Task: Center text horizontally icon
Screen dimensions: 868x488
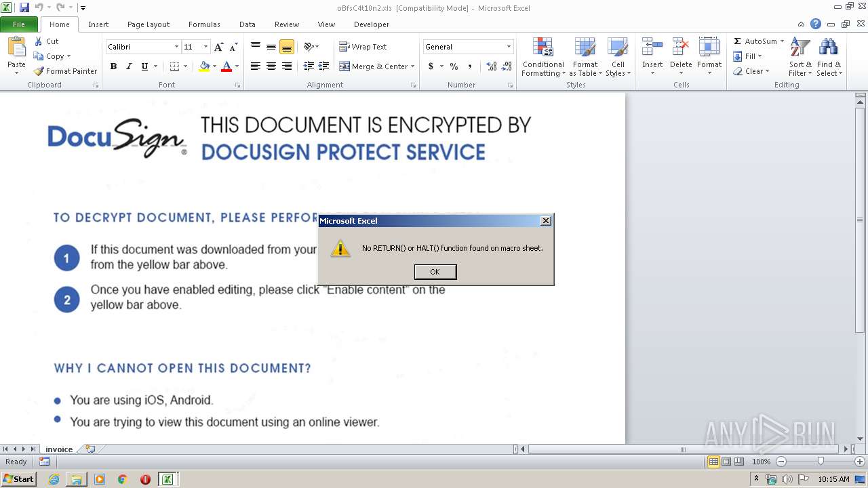Action: [271, 66]
